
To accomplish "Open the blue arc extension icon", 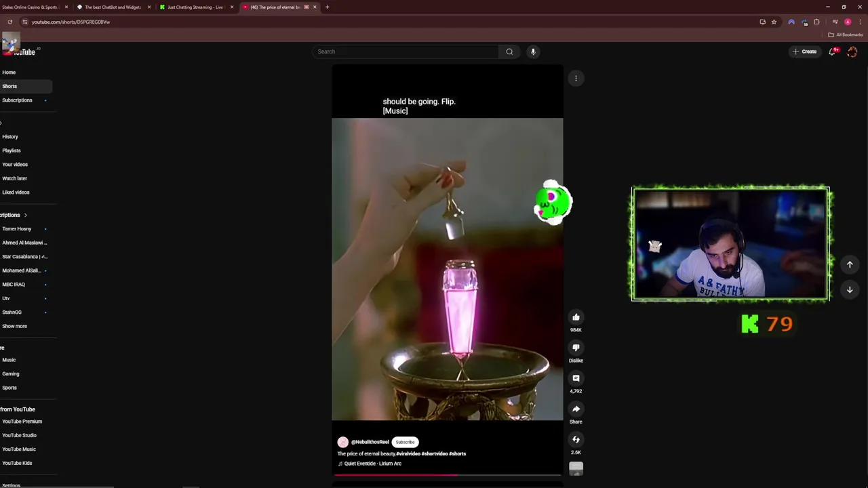I will [x=791, y=22].
